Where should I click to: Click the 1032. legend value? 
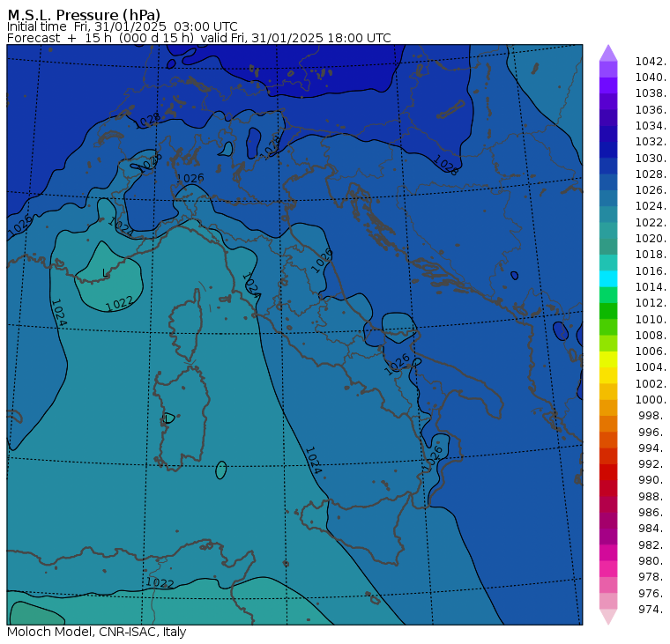[x=651, y=142]
